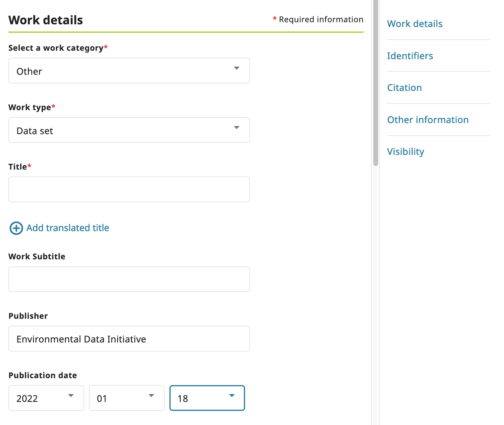Go to Identifiers section in sidebar
The image size is (504, 425).
tap(410, 56)
